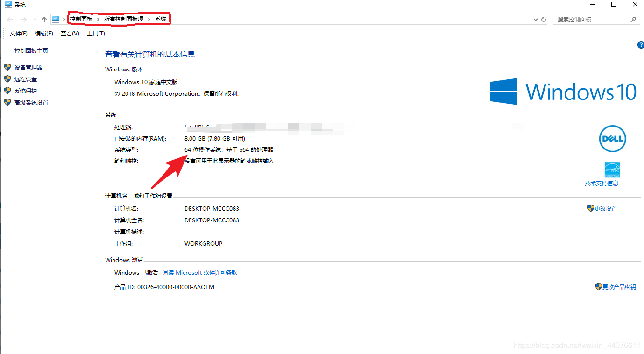Click the Windows 10 logo
Viewport: 644px width, 354px height.
(x=563, y=92)
